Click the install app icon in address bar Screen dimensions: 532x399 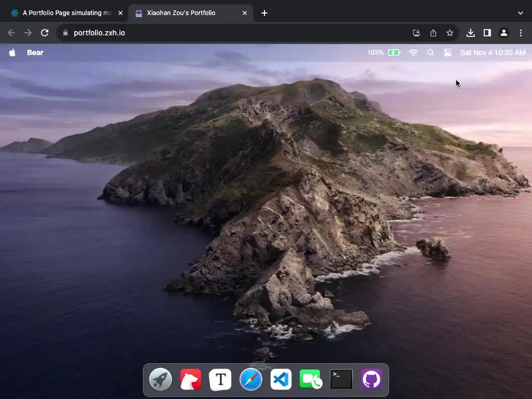(x=416, y=33)
